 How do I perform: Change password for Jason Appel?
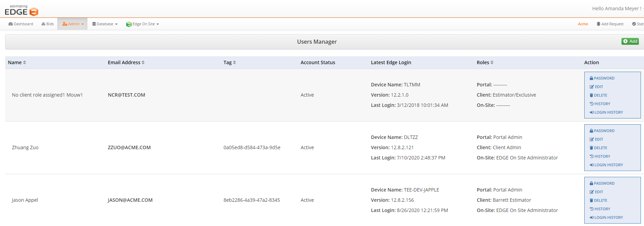click(x=602, y=183)
